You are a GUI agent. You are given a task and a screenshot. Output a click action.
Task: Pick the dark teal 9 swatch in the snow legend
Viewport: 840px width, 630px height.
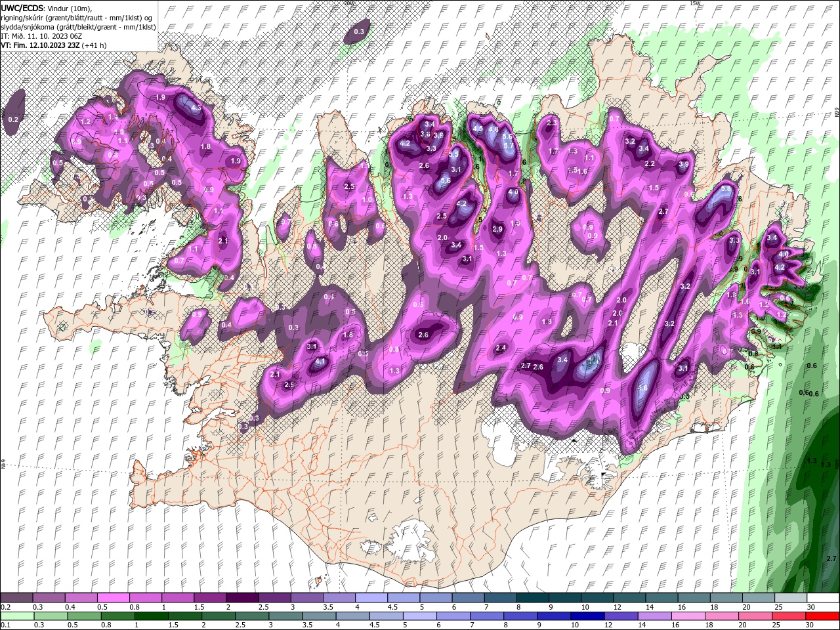tap(564, 598)
